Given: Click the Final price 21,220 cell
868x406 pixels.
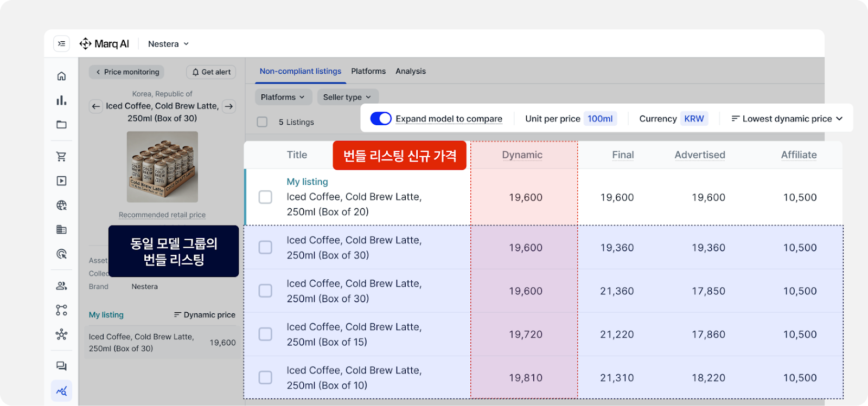Looking at the screenshot, I should (617, 334).
